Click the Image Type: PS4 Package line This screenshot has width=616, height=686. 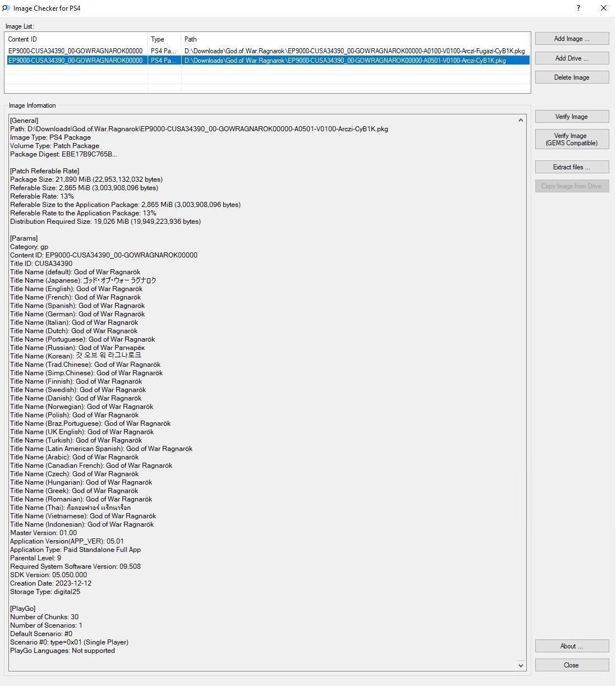50,137
